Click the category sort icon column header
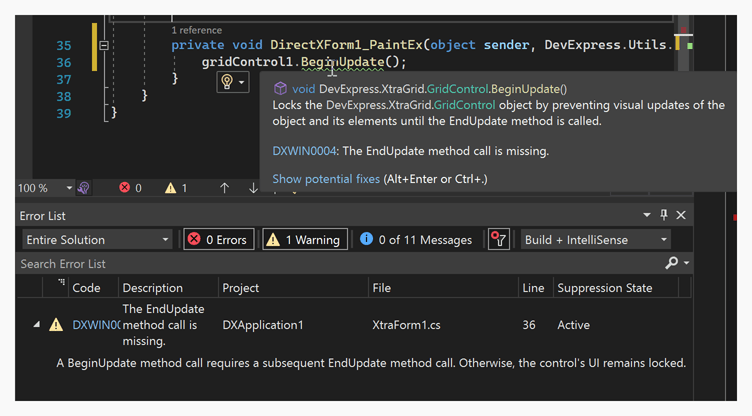 coord(61,283)
